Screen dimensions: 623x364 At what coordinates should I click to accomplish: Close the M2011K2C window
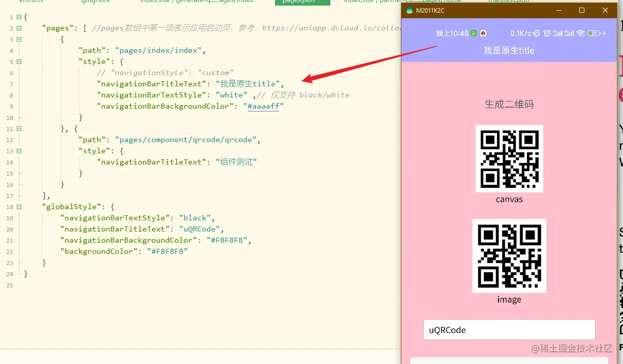(605, 10)
